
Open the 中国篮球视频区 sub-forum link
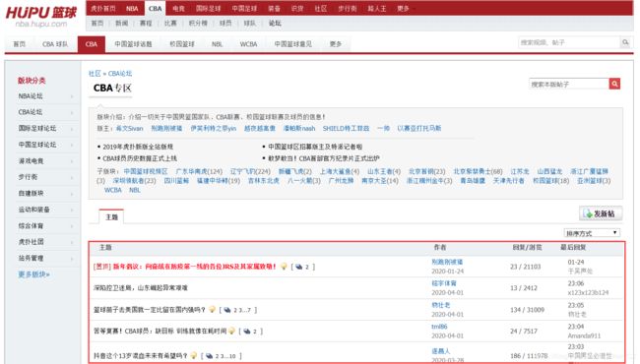pos(146,171)
